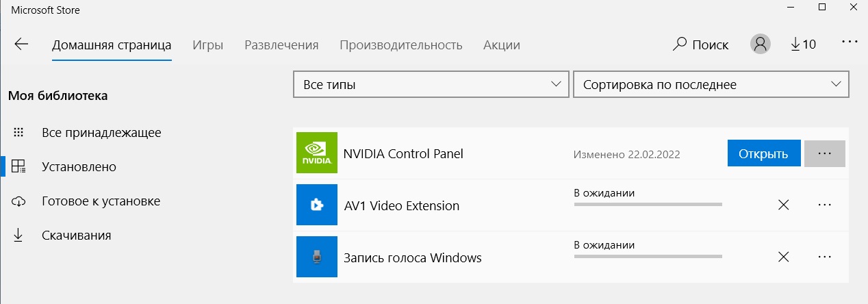The image size is (868, 304).
Task: Cancel the AV1 Video Extension download
Action: (784, 205)
